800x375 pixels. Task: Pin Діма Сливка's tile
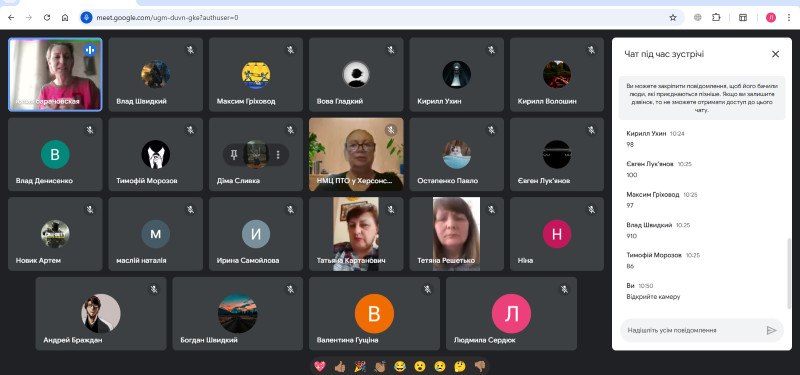coord(234,154)
